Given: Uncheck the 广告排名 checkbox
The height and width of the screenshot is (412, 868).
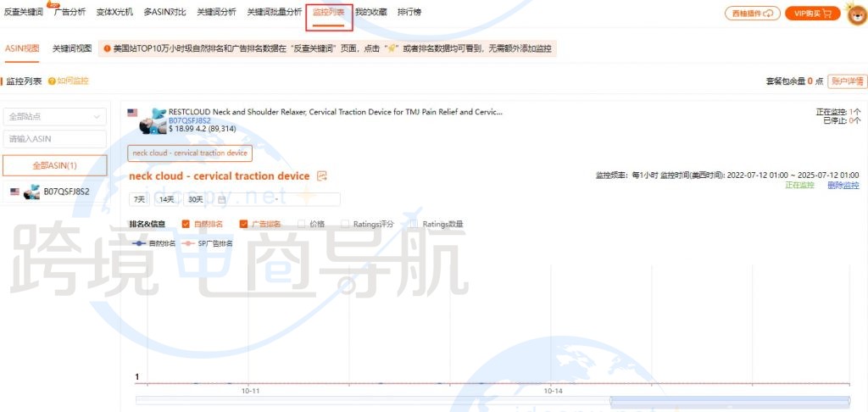Looking at the screenshot, I should coord(244,224).
